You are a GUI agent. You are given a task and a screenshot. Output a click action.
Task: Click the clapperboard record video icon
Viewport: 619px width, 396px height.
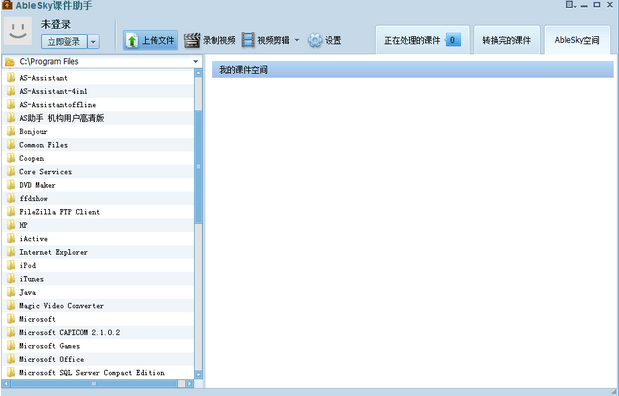(192, 40)
